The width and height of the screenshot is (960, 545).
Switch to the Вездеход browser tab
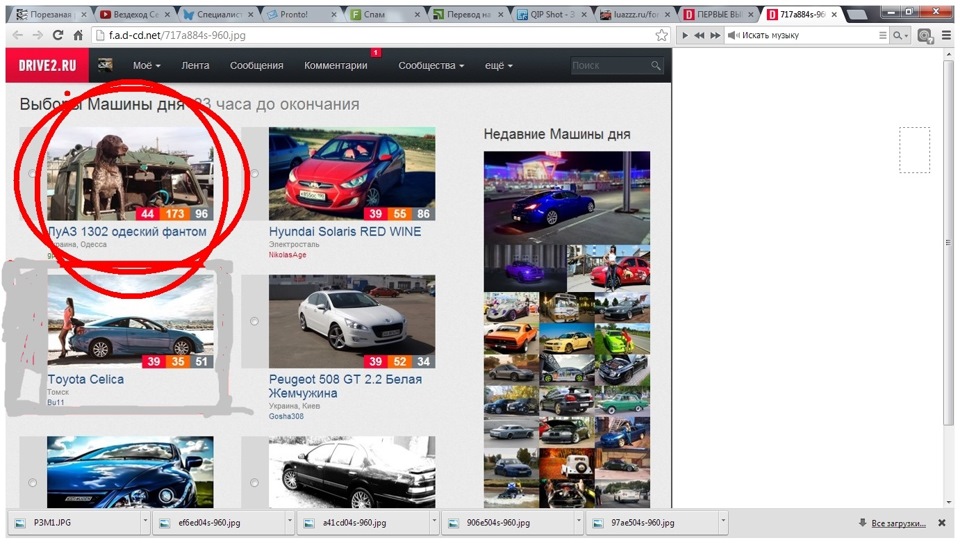[134, 14]
